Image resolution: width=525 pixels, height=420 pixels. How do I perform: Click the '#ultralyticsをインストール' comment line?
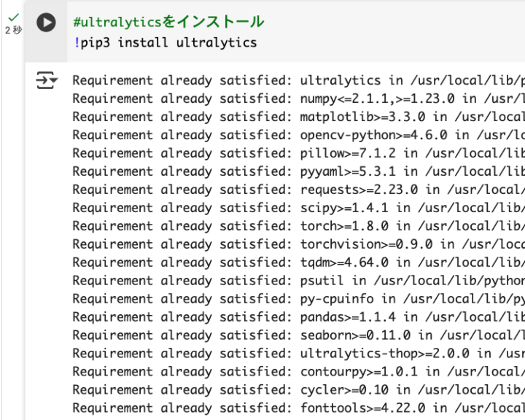point(168,22)
